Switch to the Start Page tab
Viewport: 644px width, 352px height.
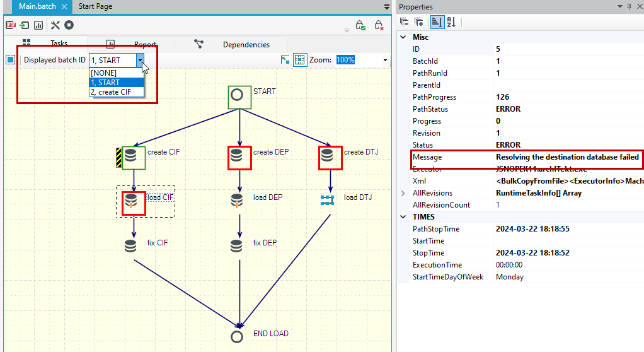[95, 6]
